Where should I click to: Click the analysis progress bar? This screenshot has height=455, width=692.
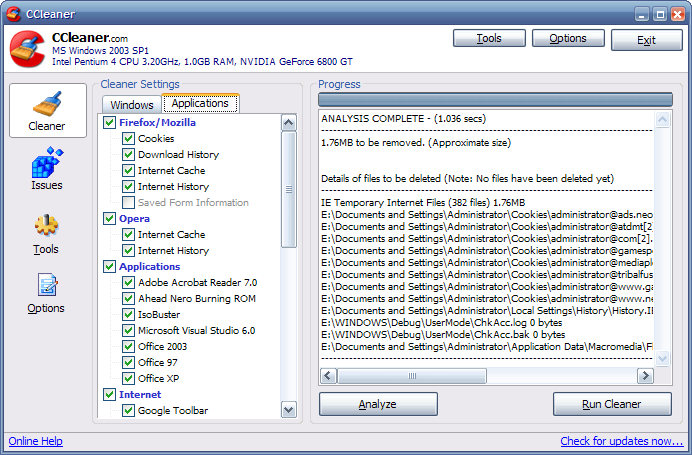coord(495,99)
